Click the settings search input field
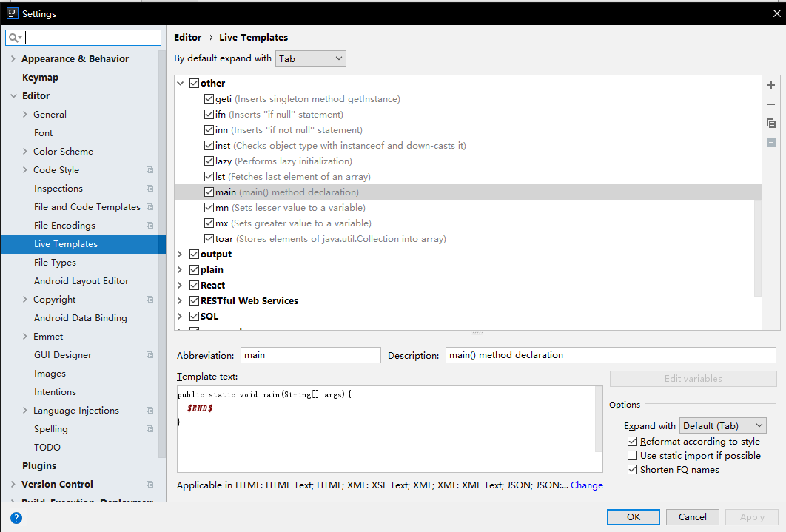 click(83, 38)
